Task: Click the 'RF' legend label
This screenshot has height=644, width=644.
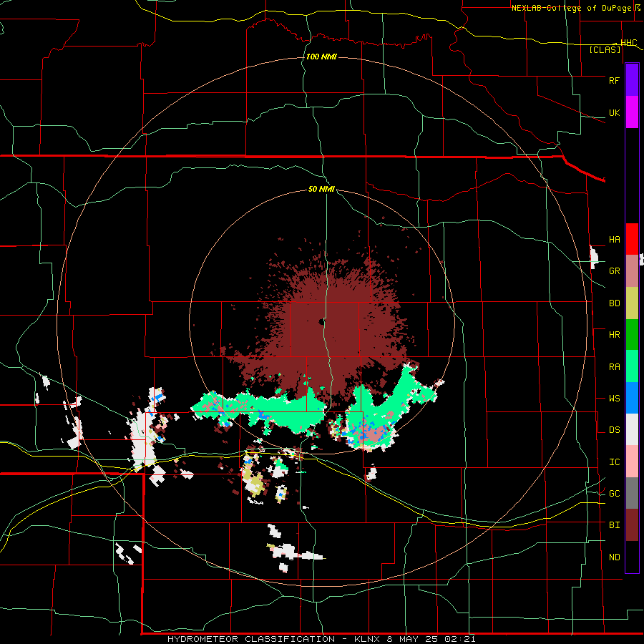Action: click(x=614, y=80)
